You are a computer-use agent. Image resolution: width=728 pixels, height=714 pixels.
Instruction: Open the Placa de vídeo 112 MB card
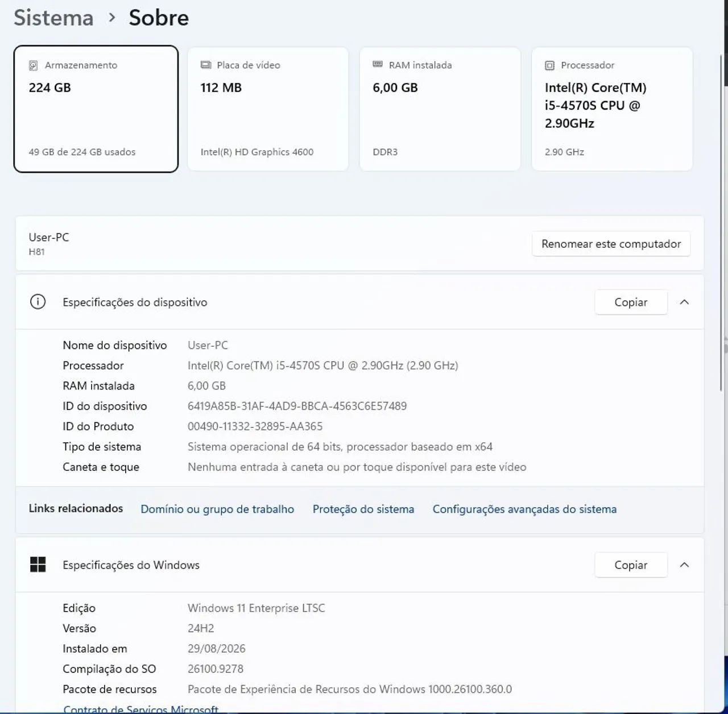click(x=268, y=109)
